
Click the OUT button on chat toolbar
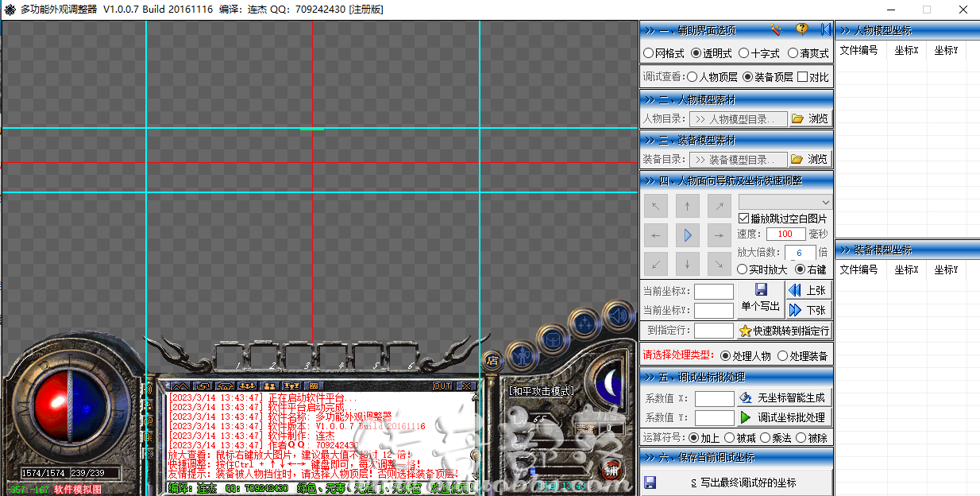442,386
